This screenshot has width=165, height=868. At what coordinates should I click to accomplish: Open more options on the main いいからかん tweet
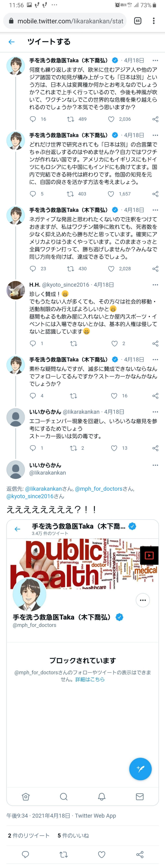[x=155, y=465]
